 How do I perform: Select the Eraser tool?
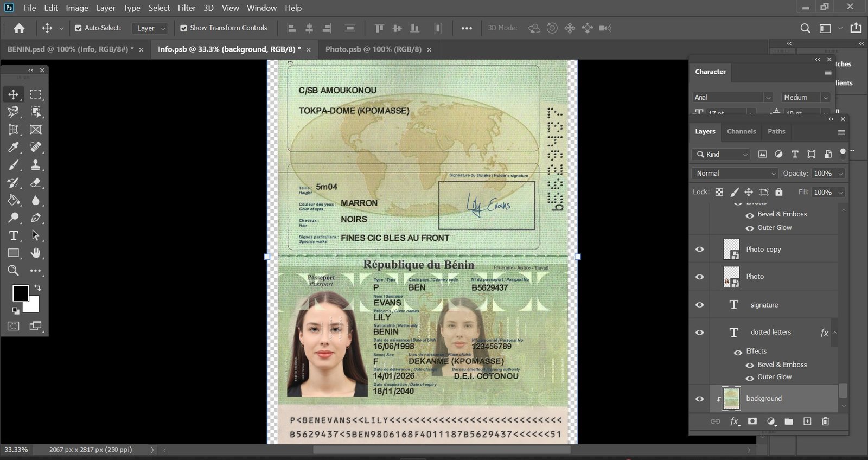36,183
